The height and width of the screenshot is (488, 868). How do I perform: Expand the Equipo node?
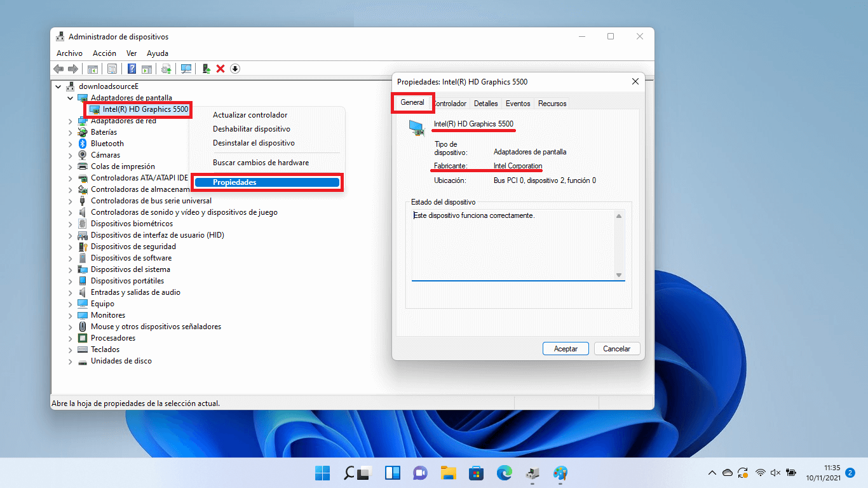[71, 304]
